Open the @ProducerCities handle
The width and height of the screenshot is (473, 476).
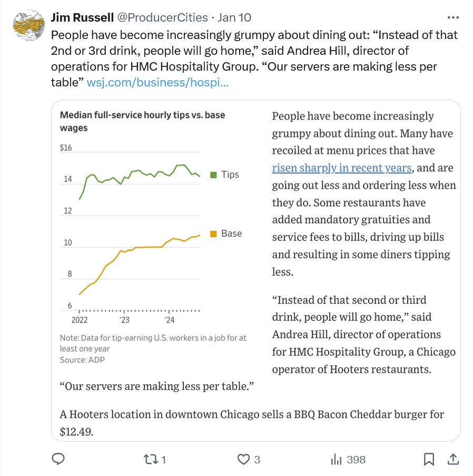pyautogui.click(x=162, y=17)
